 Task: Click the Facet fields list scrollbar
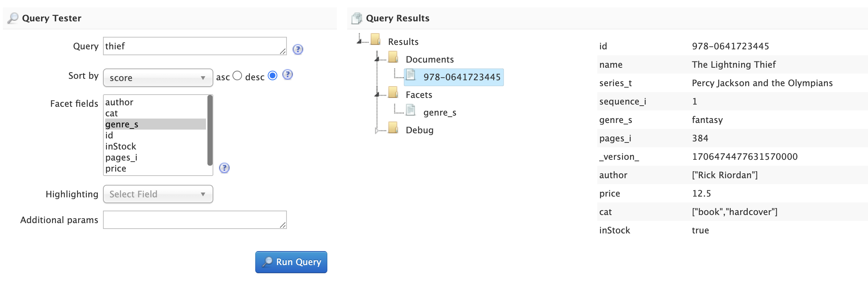pos(210,131)
